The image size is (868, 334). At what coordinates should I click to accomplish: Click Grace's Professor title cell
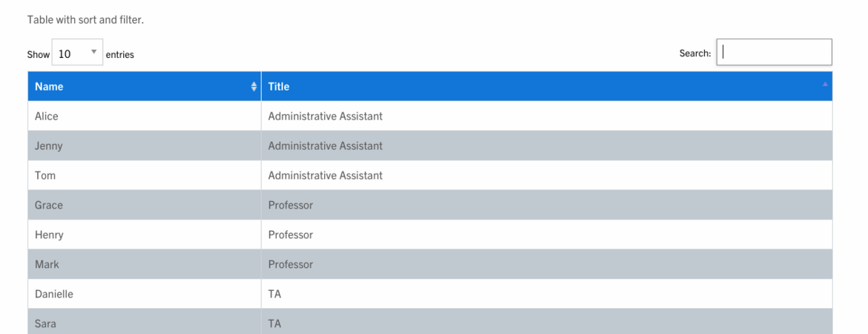291,206
